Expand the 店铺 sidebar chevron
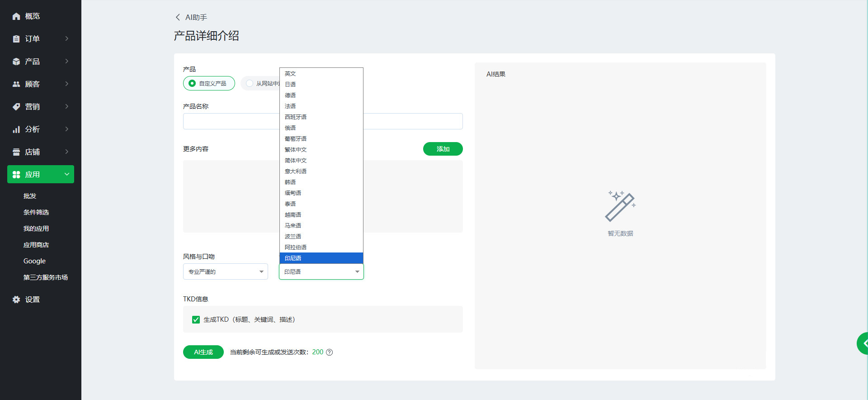Viewport: 868px width, 400px height. 67,152
